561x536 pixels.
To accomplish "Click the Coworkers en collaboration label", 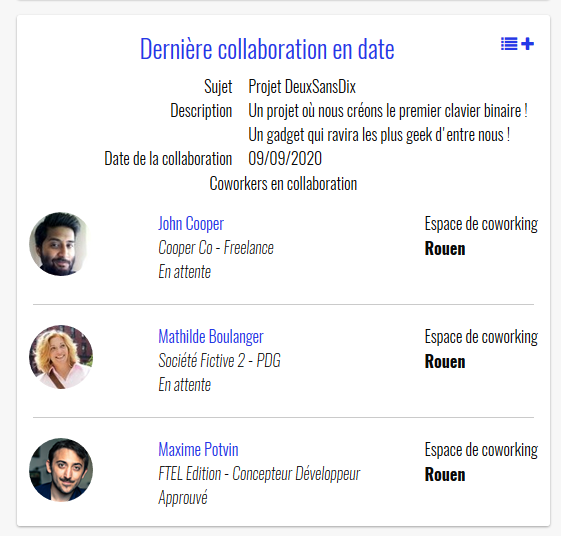I will click(283, 184).
